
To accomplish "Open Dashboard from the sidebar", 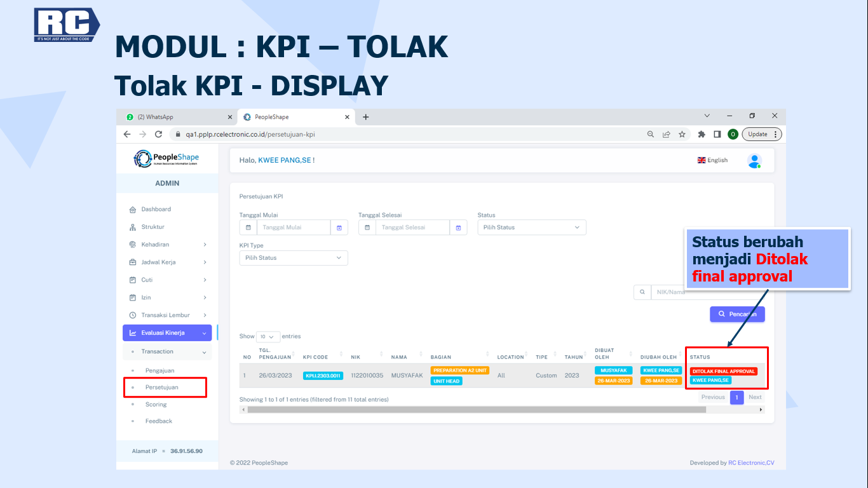I will [156, 209].
